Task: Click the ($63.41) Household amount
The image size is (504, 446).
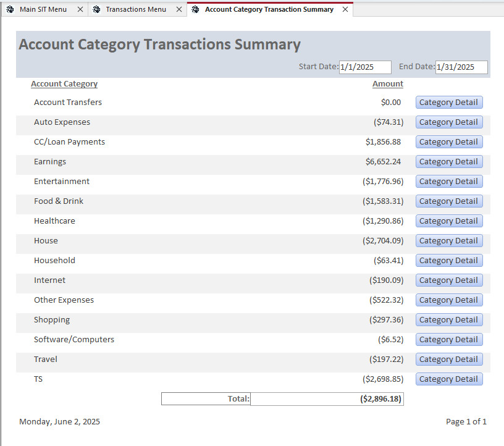Action: tap(388, 261)
